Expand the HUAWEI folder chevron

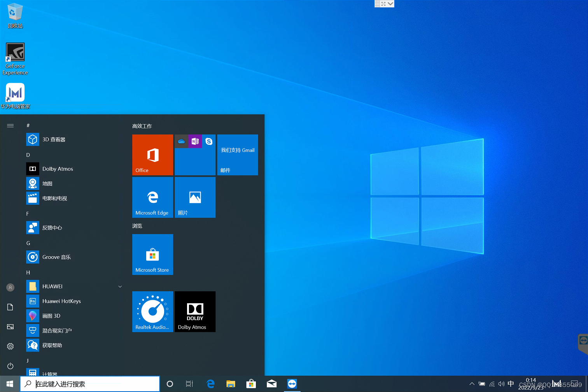(120, 287)
